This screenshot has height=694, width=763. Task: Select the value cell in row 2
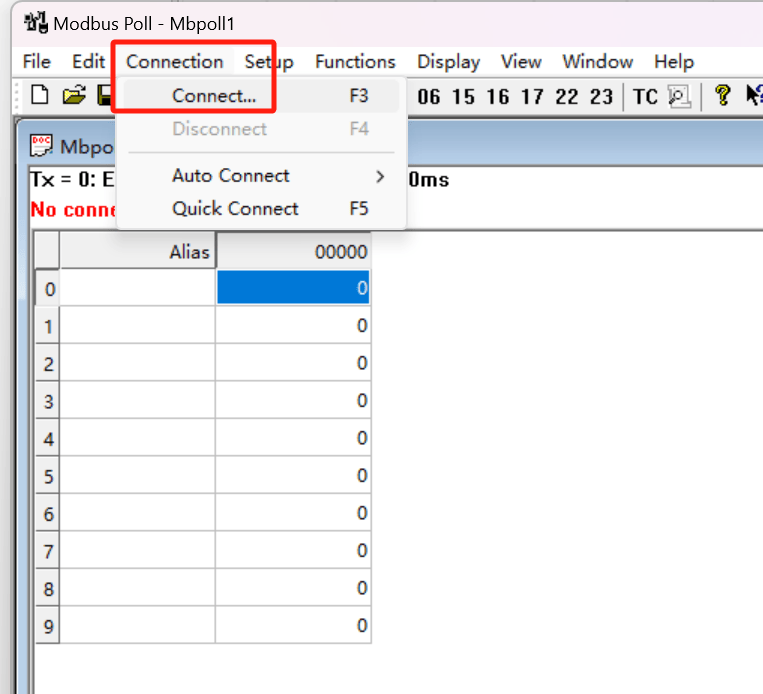coord(293,363)
